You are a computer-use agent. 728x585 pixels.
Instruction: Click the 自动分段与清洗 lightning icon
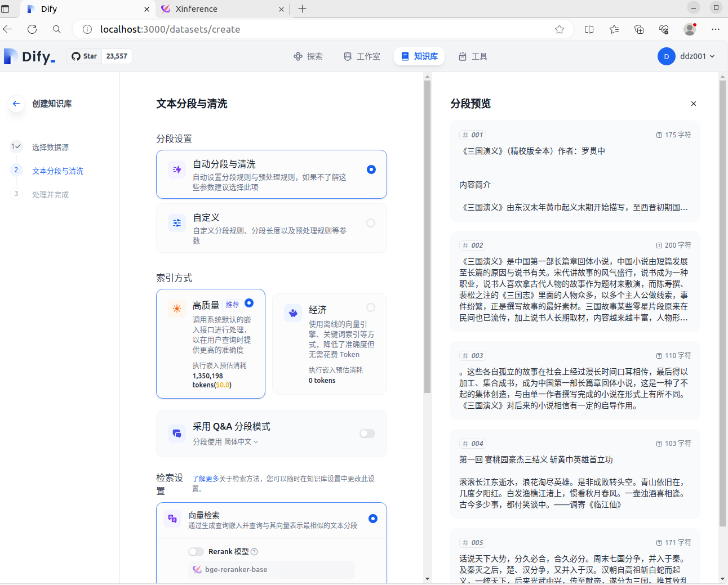pyautogui.click(x=177, y=169)
